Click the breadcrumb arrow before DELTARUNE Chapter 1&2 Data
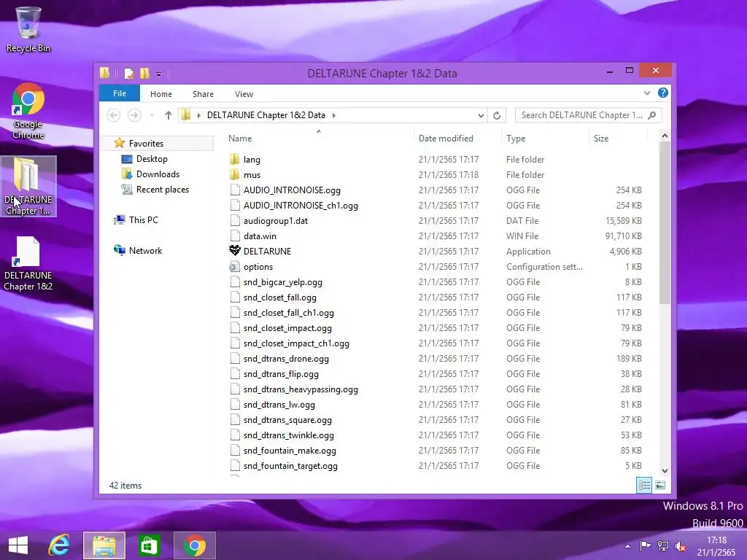This screenshot has width=747, height=560. click(198, 115)
